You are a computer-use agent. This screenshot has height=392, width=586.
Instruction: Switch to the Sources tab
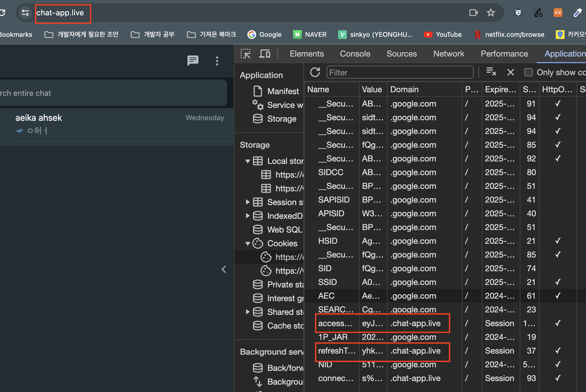click(x=402, y=54)
